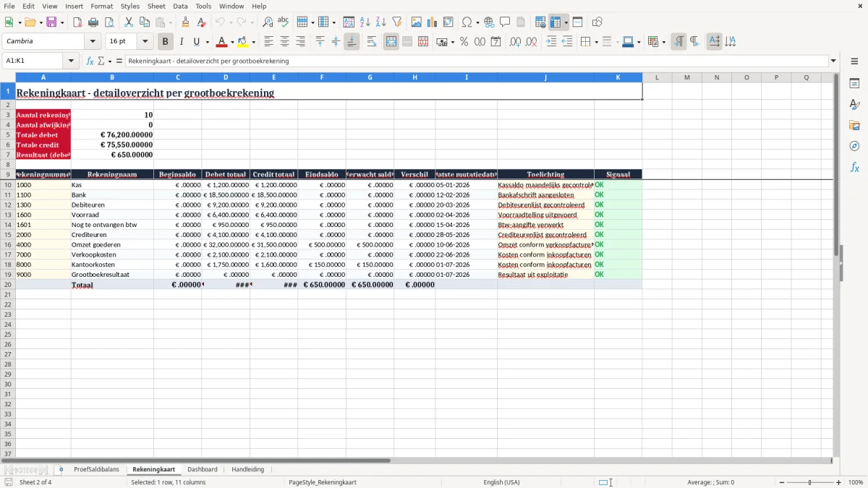Expand the Borders dropdown arrow

(x=596, y=42)
